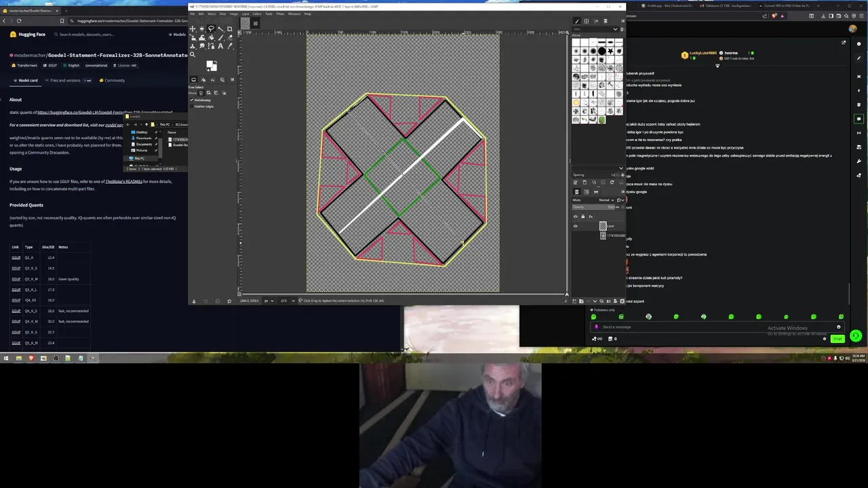Select the Unified Transform tool
868x488 pixels.
pyautogui.click(x=193, y=37)
